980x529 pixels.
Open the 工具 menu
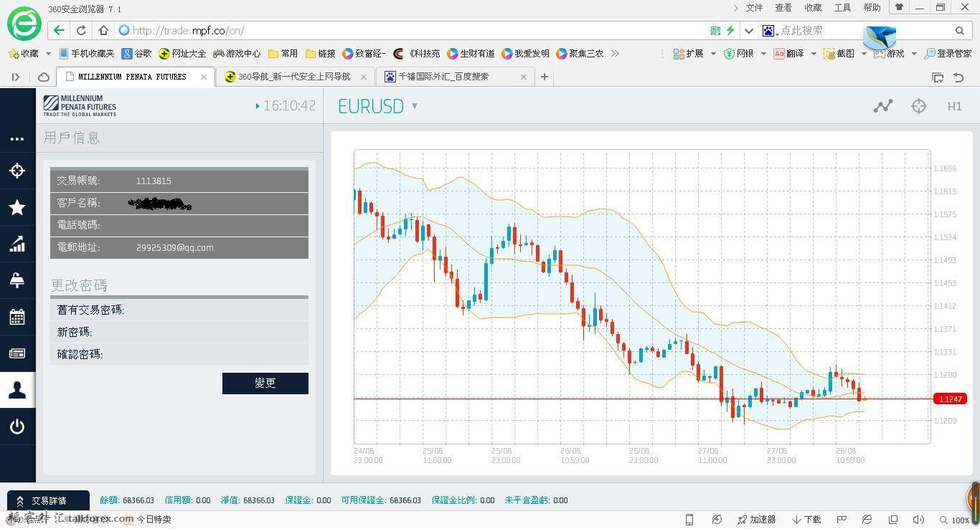pyautogui.click(x=842, y=8)
